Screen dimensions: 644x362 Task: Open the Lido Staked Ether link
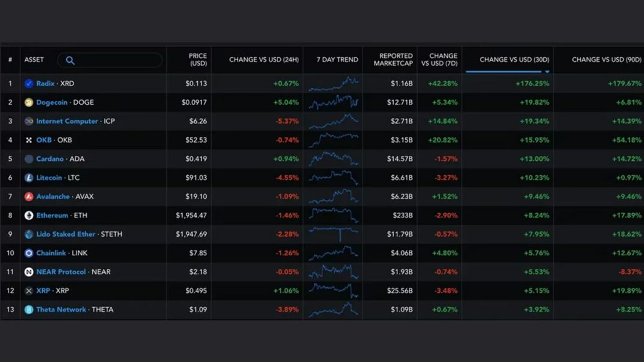click(x=66, y=234)
